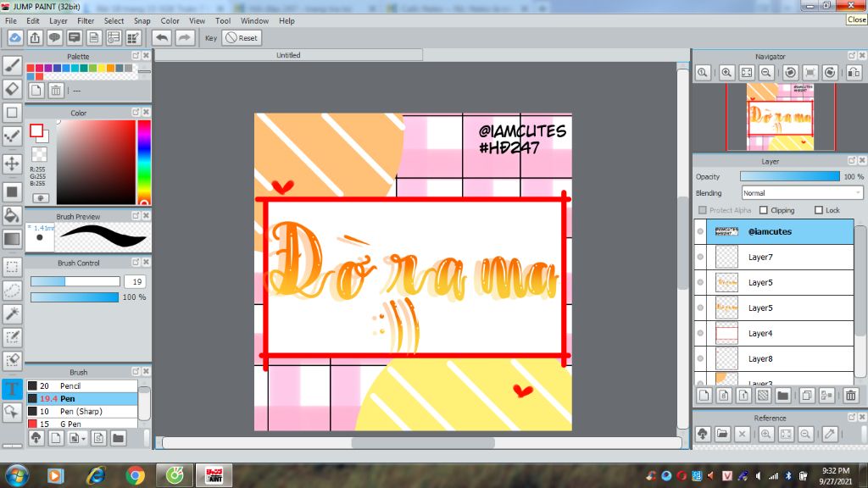Open the Snap menu

pyautogui.click(x=142, y=21)
